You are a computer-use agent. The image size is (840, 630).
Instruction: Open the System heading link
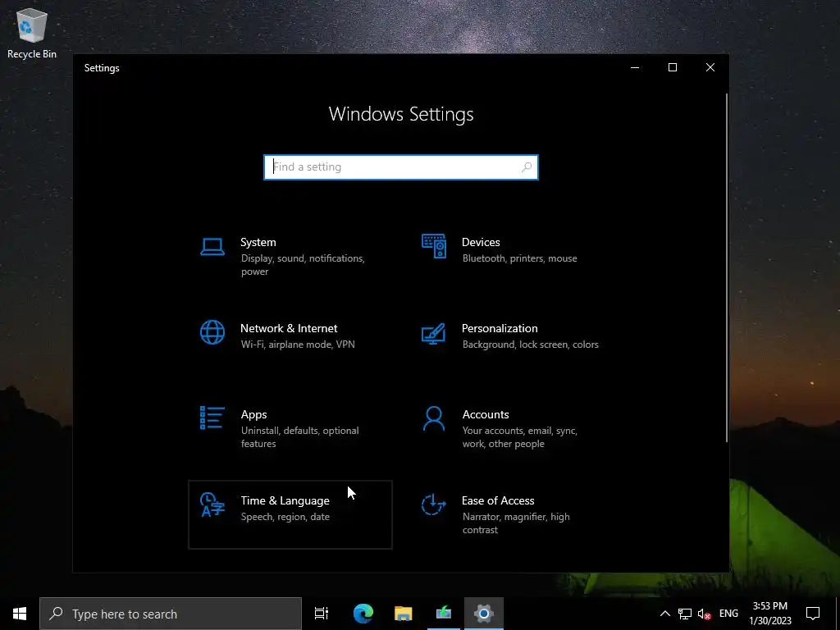click(x=258, y=242)
